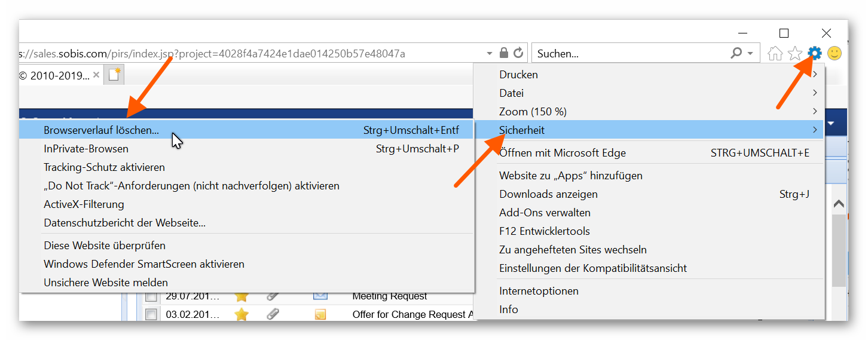868x340 pixels.
Task: Select Browserverlauf löschen... menu entry
Action: pyautogui.click(x=102, y=130)
